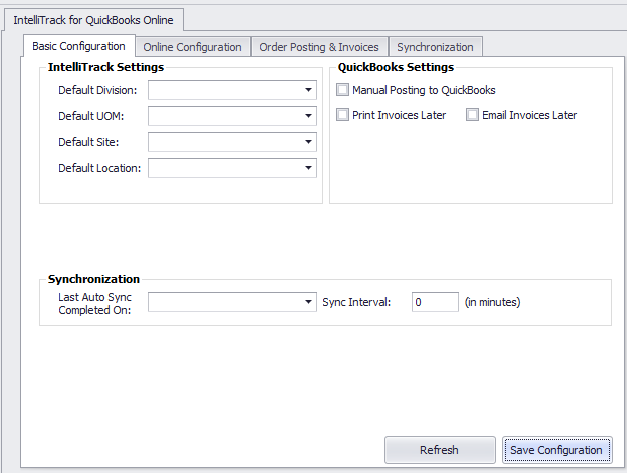Enable Manual Posting to QuickBooks checkbox
The height and width of the screenshot is (473, 627).
[x=342, y=90]
